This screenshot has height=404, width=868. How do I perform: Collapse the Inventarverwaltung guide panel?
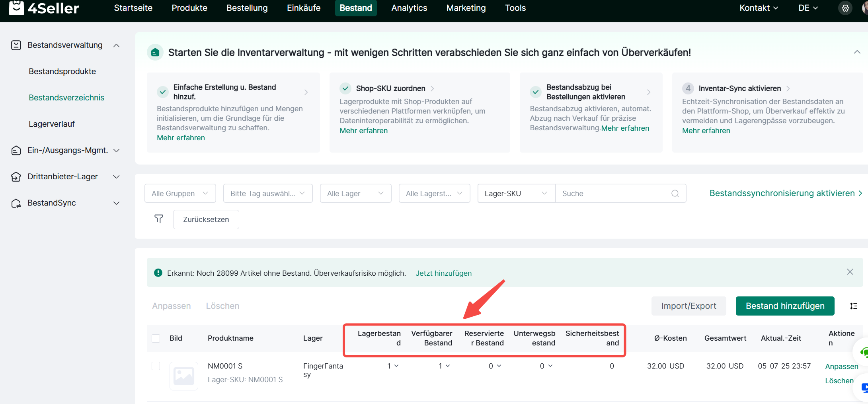(857, 52)
